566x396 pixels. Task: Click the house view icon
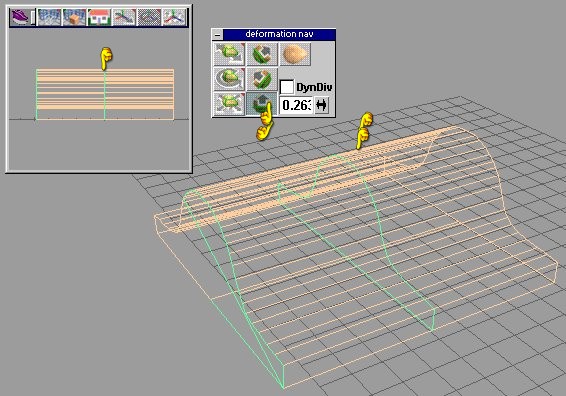pyautogui.click(x=99, y=17)
